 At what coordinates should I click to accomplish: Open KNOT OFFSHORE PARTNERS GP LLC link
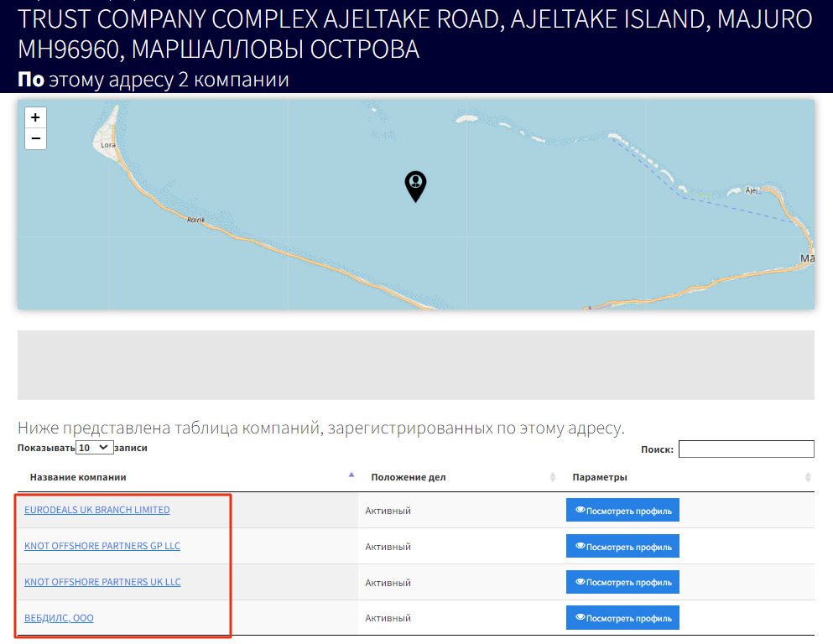[x=102, y=546]
